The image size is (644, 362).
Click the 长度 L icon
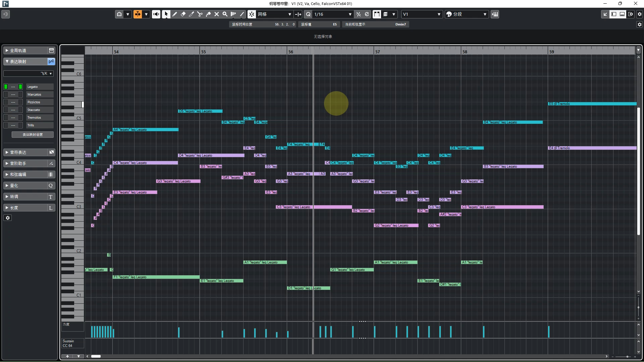(51, 207)
